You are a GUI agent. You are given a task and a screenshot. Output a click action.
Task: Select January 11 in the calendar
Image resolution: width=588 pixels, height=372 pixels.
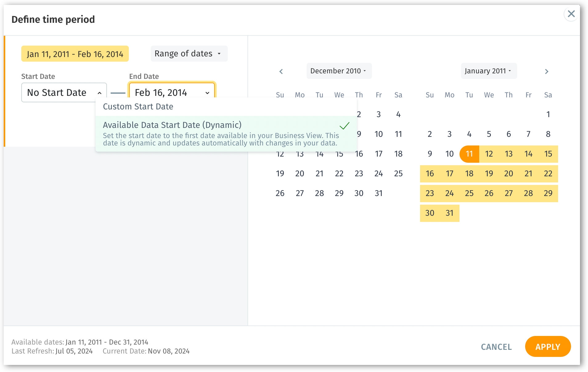point(469,154)
